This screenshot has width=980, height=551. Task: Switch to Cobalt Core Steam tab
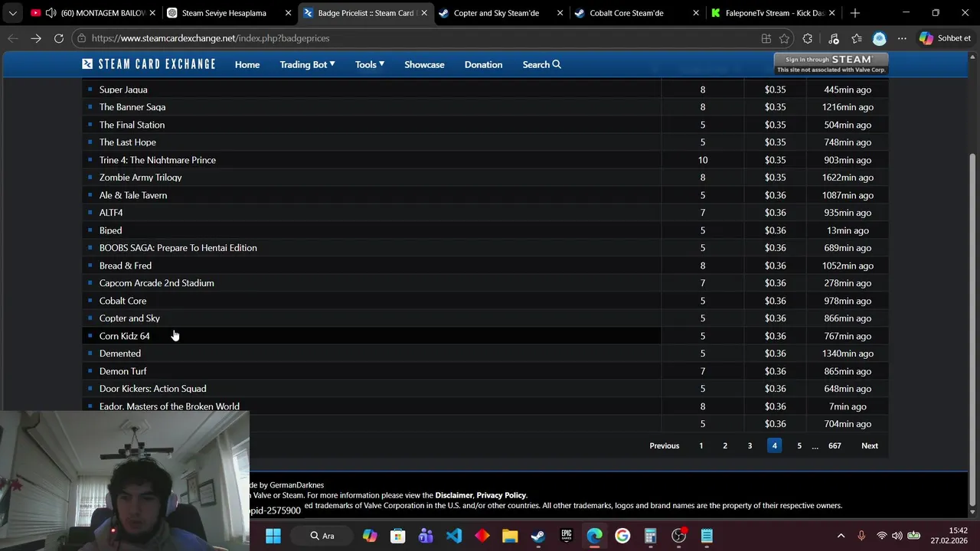coord(637,13)
